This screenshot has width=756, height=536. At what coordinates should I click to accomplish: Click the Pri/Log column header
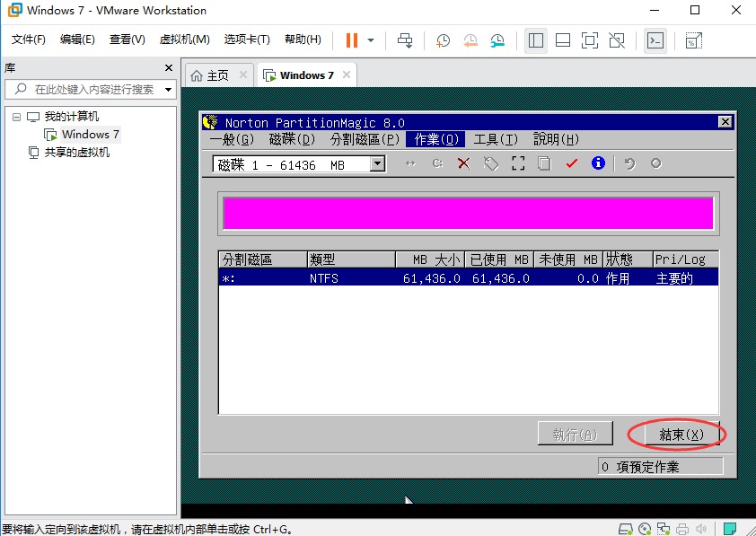pyautogui.click(x=686, y=259)
